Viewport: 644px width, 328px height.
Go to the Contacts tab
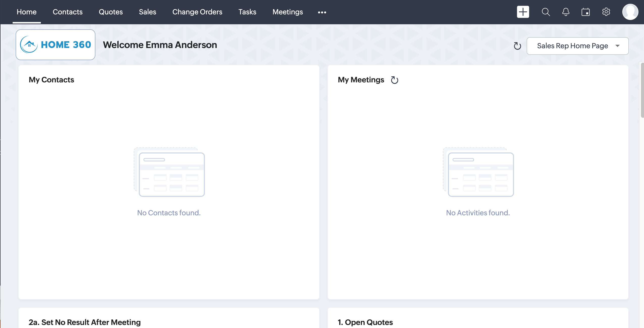coord(67,12)
